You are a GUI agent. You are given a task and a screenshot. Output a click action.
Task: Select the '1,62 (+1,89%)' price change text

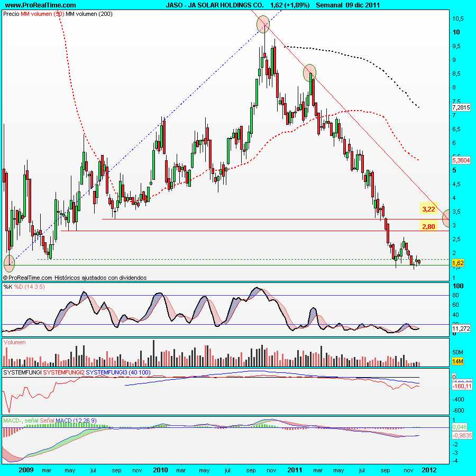point(290,5)
